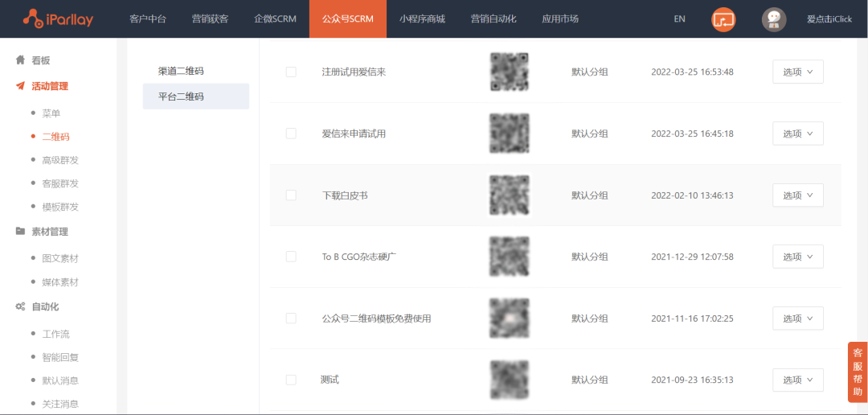This screenshot has height=415, width=868.
Task: Open 模板群发 in the sidebar
Action: 60,207
